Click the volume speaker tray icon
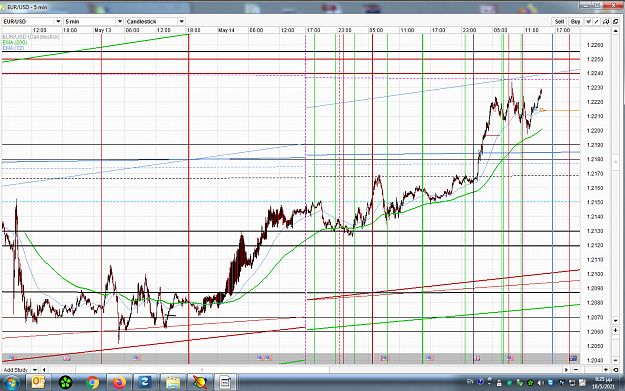Viewport: 625px width, 391px height. tap(541, 383)
